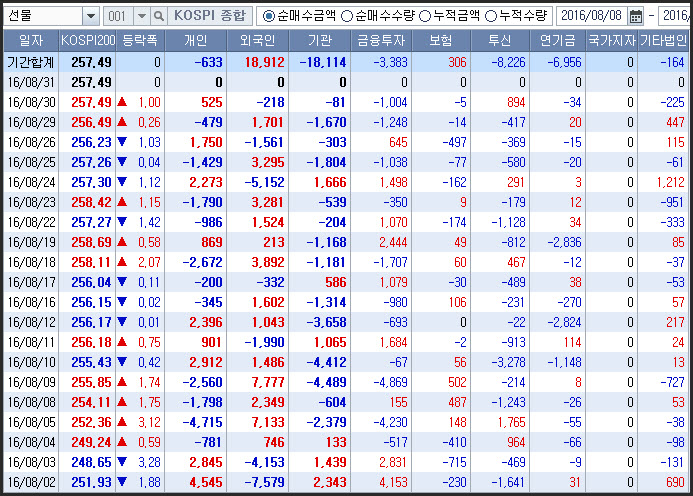Select the 순매수금액 radio button
693x496 pixels.
tap(268, 16)
